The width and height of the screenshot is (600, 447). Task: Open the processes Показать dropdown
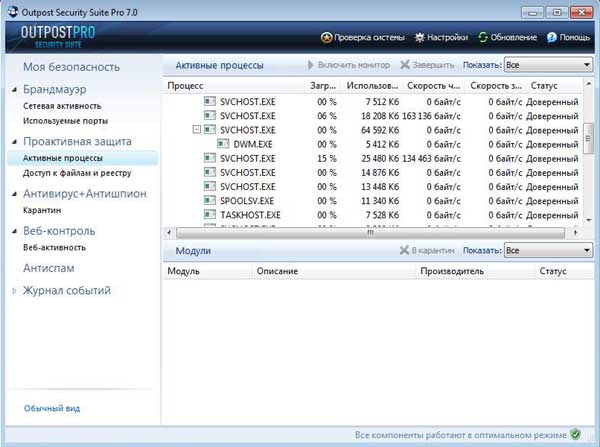[x=548, y=65]
